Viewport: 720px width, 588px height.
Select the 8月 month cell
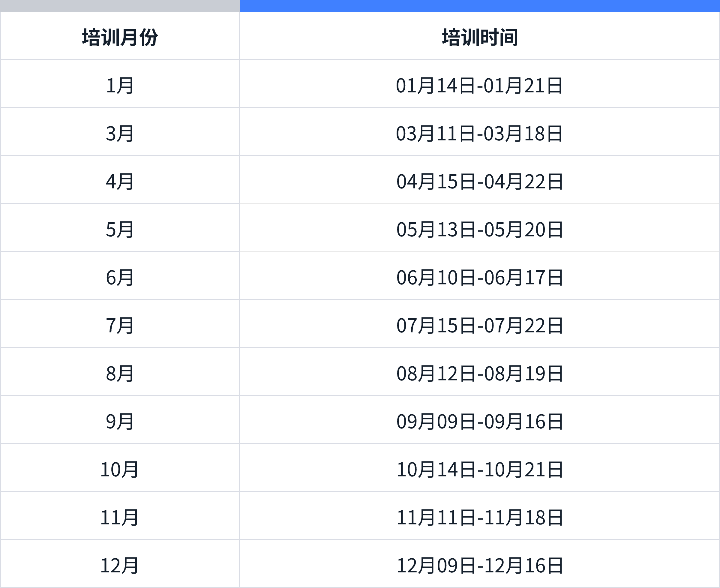120,373
